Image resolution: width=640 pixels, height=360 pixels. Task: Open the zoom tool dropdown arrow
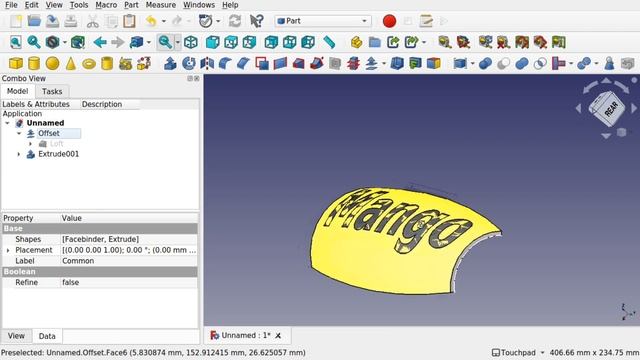click(x=178, y=42)
